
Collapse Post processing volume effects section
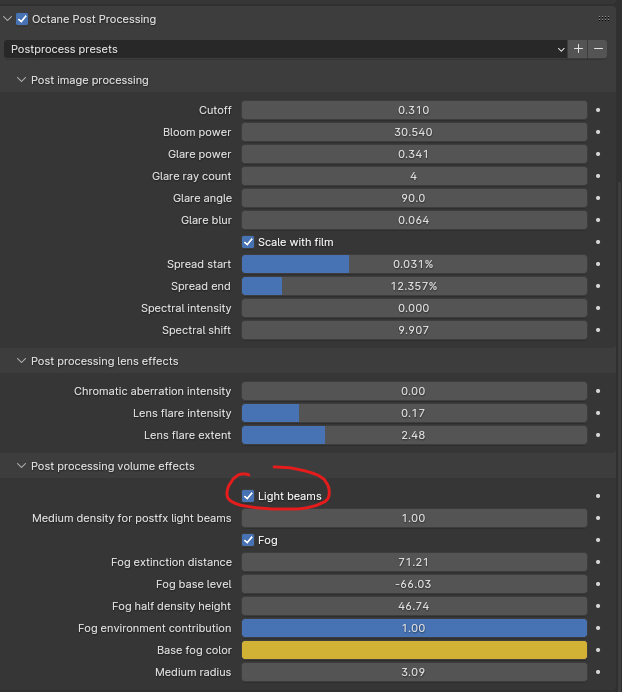point(22,466)
